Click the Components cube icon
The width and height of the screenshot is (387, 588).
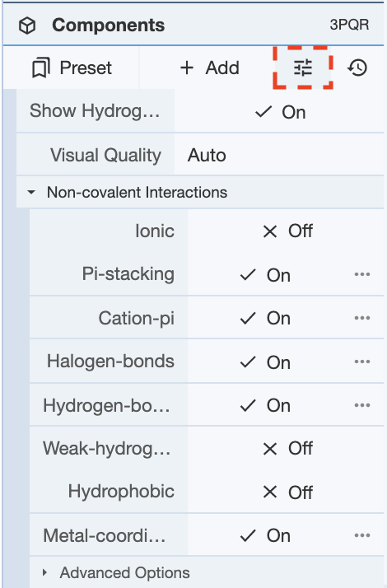pos(27,26)
